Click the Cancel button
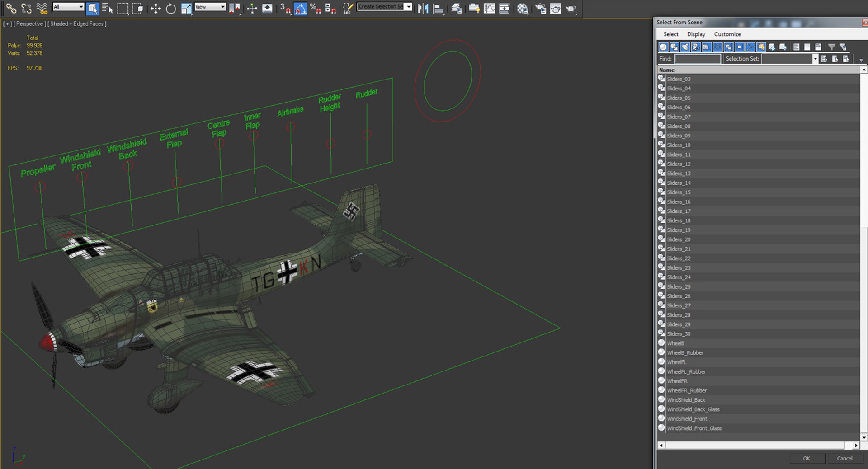This screenshot has height=469, width=868. (x=844, y=458)
